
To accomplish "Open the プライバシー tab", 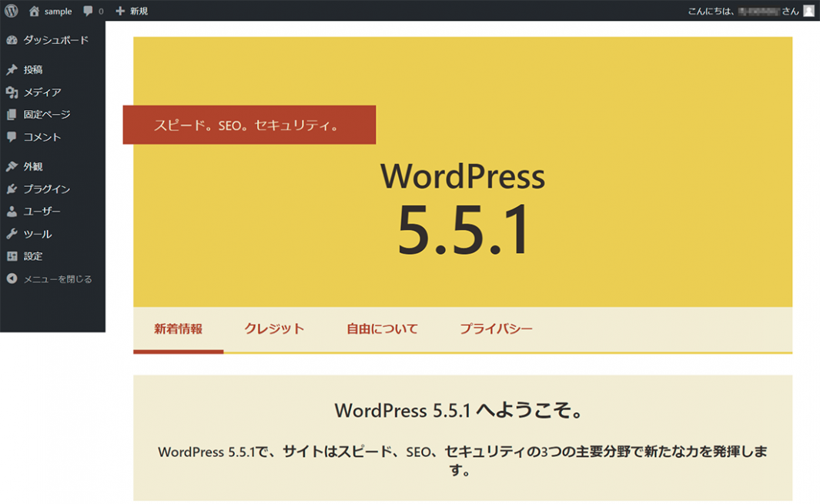I will click(x=496, y=329).
